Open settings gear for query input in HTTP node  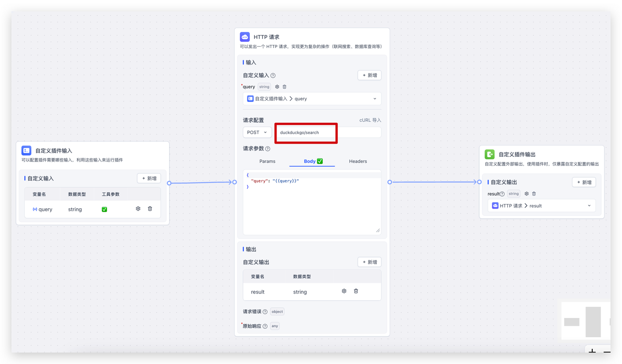[277, 87]
